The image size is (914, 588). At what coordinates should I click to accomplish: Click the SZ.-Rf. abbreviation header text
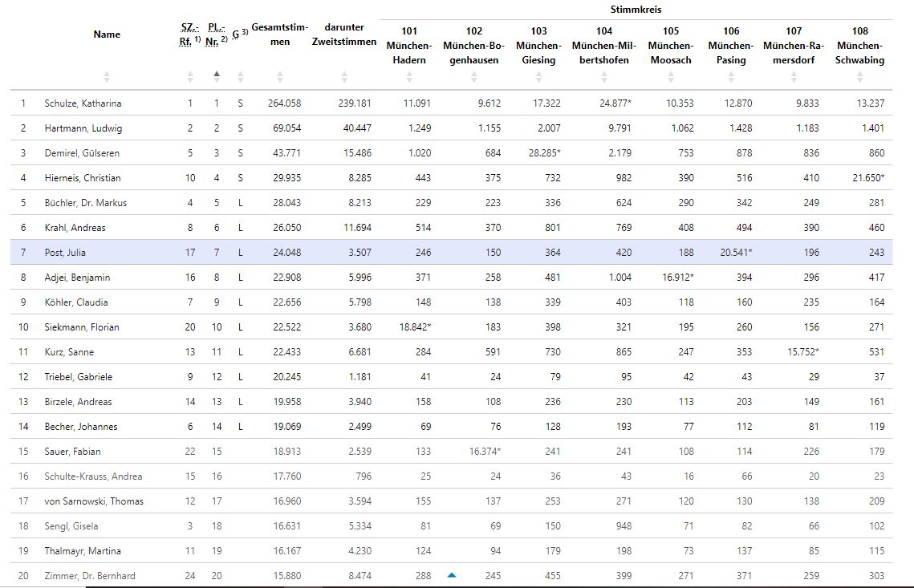point(186,34)
